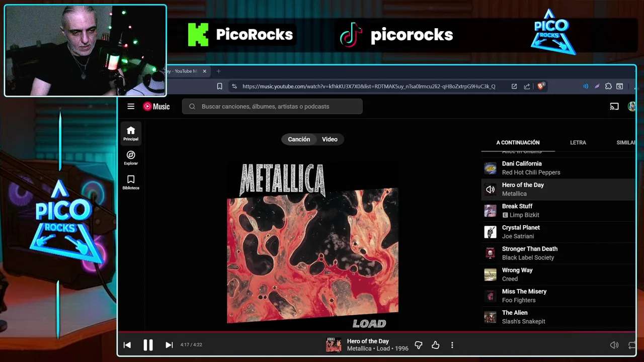
Task: Click the share page icon in address bar
Action: pos(527,86)
